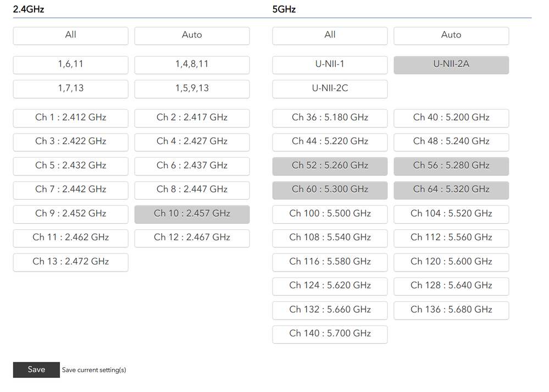This screenshot has width=549, height=392.
Task: Pick the 1,5,9,13 channel preset
Action: click(x=192, y=89)
